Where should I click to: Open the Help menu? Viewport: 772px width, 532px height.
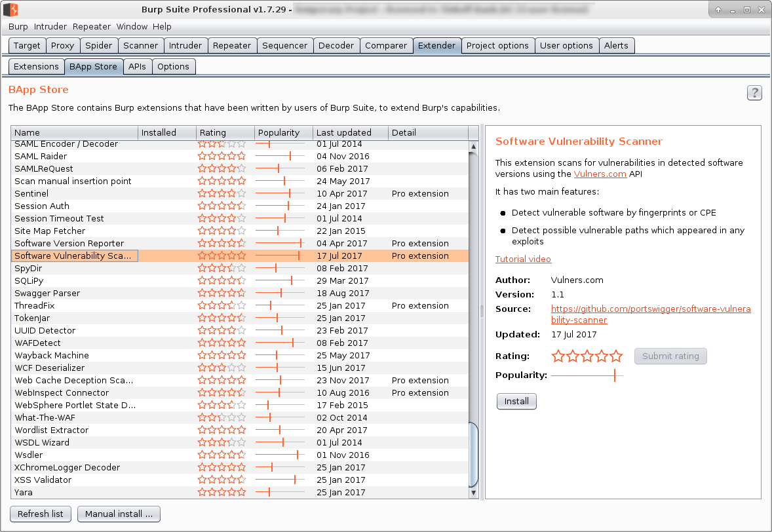(162, 27)
